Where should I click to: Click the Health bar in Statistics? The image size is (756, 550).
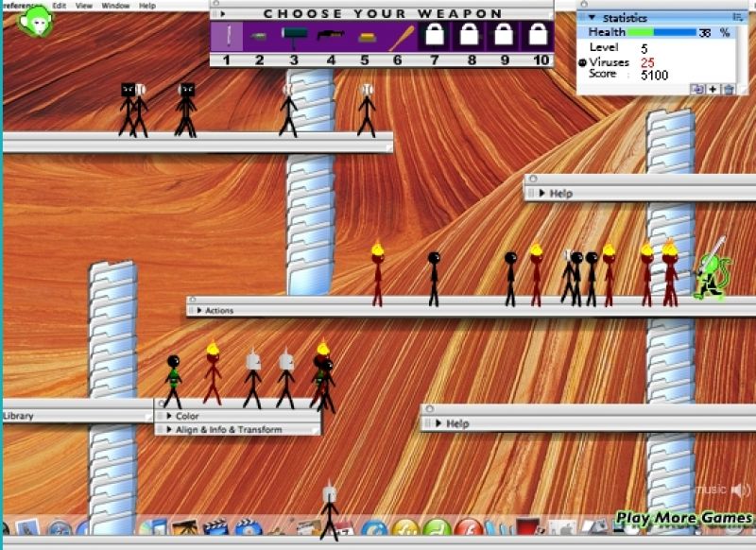[x=661, y=32]
